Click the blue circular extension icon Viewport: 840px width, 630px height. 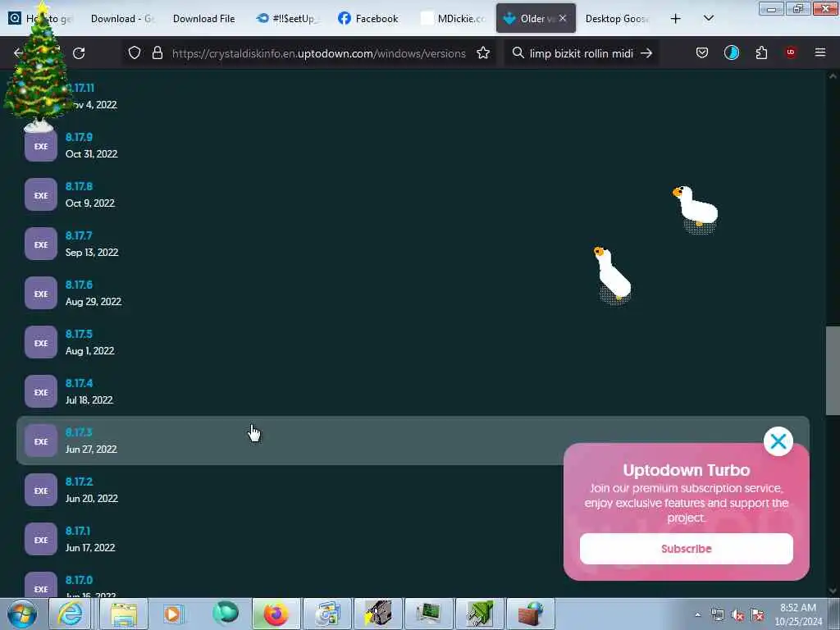click(731, 52)
